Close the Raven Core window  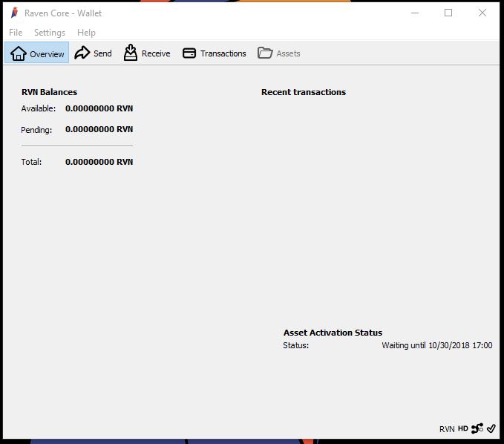[482, 13]
